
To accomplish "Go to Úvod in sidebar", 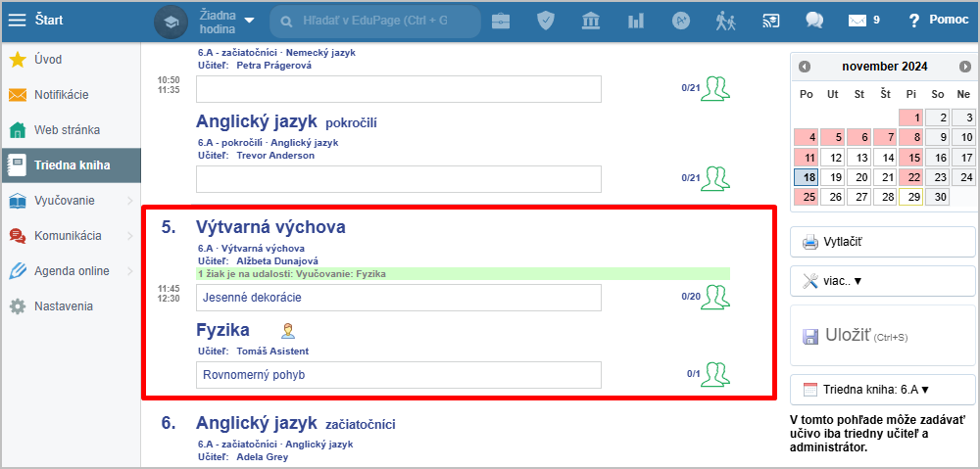I will point(71,60).
